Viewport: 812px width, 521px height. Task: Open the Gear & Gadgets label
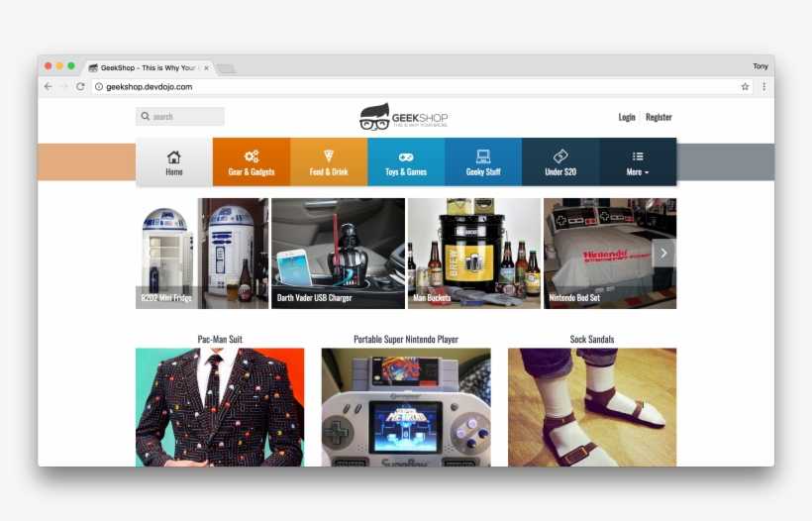252,172
